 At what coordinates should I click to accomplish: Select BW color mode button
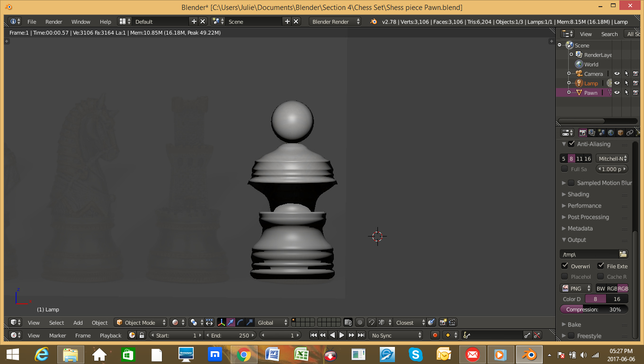[x=600, y=288]
